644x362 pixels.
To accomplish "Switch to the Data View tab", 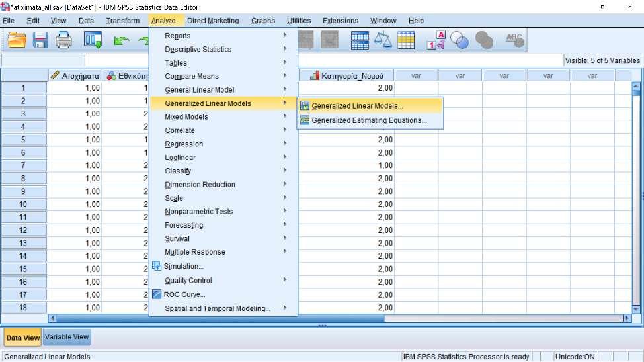I will 23,338.
